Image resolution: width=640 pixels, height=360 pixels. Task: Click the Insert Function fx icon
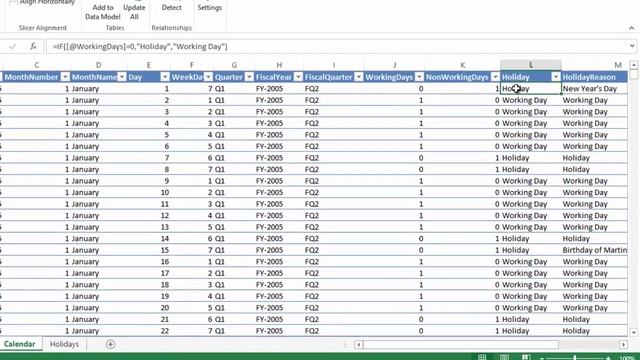[33, 47]
